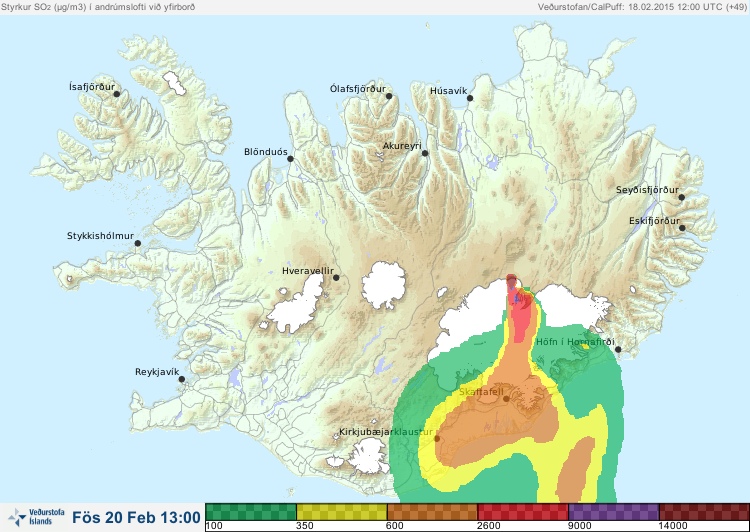Select the purple 9000 legend swatch
The height and width of the screenshot is (532, 750).
pos(614,512)
